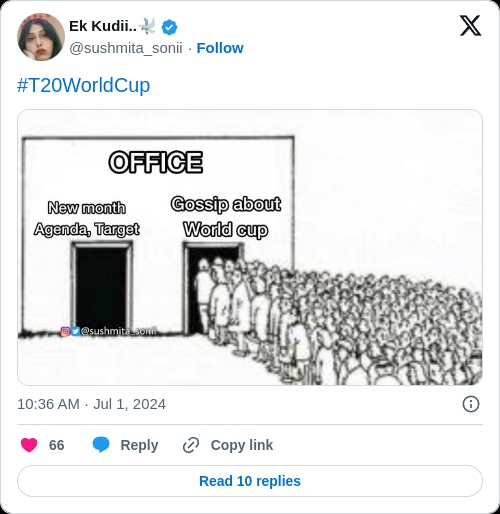This screenshot has height=514, width=500.
Task: Open the #T20WorldCup hashtag
Action: 83,85
